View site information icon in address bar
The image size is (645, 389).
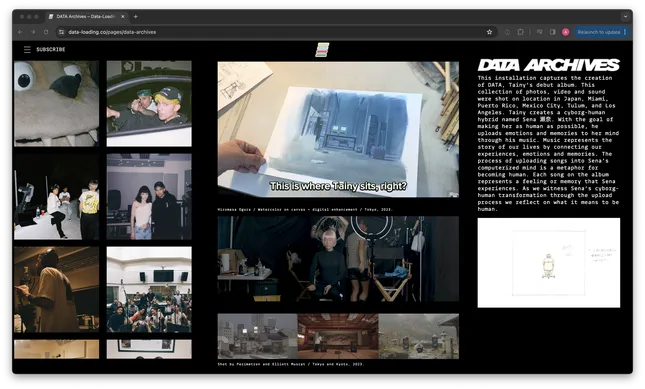[x=61, y=32]
